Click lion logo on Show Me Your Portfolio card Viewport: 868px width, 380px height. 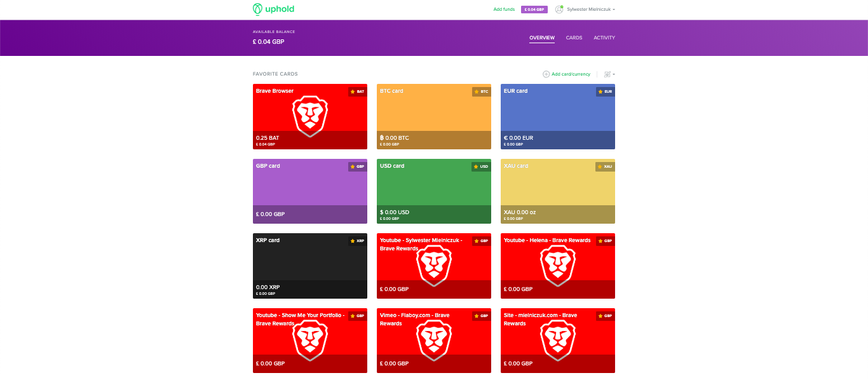point(310,341)
